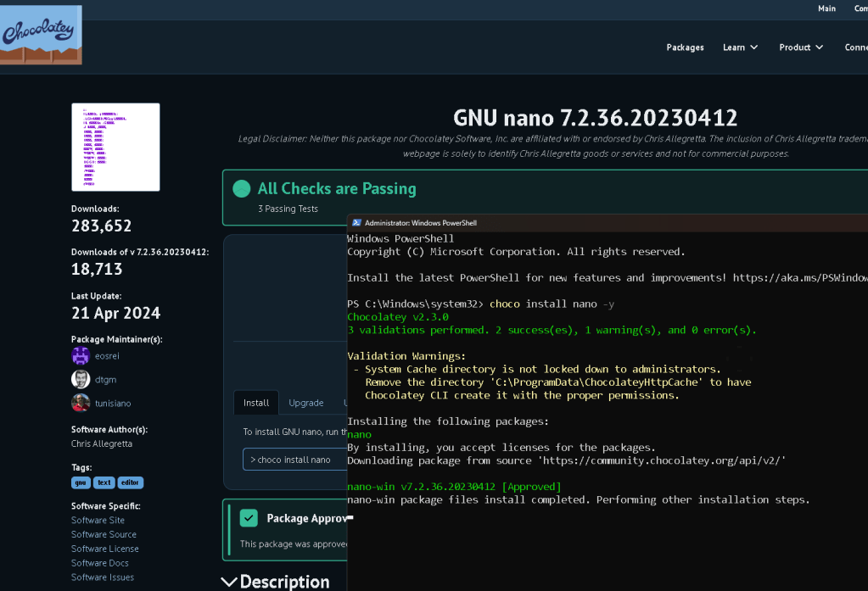Image resolution: width=868 pixels, height=591 pixels.
Task: Click the 283,652 downloads count
Action: pos(101,226)
